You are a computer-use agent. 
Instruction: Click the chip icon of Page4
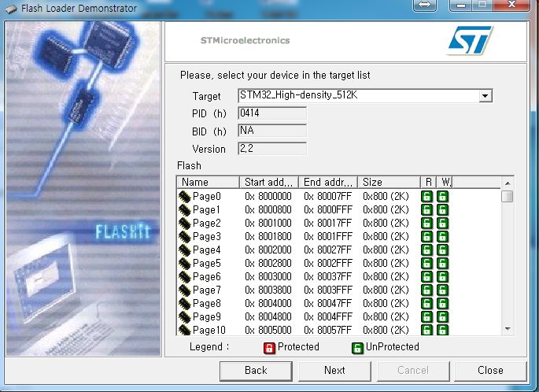[x=185, y=250]
